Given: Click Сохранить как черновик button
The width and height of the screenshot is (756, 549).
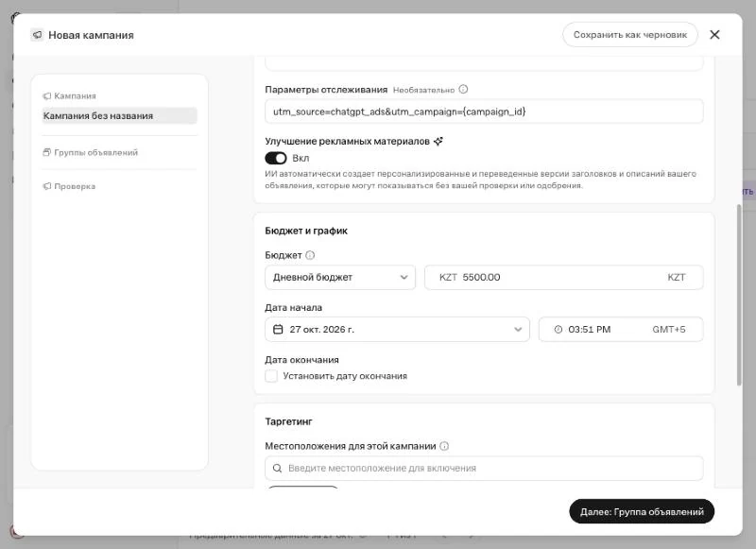Looking at the screenshot, I should point(630,35).
